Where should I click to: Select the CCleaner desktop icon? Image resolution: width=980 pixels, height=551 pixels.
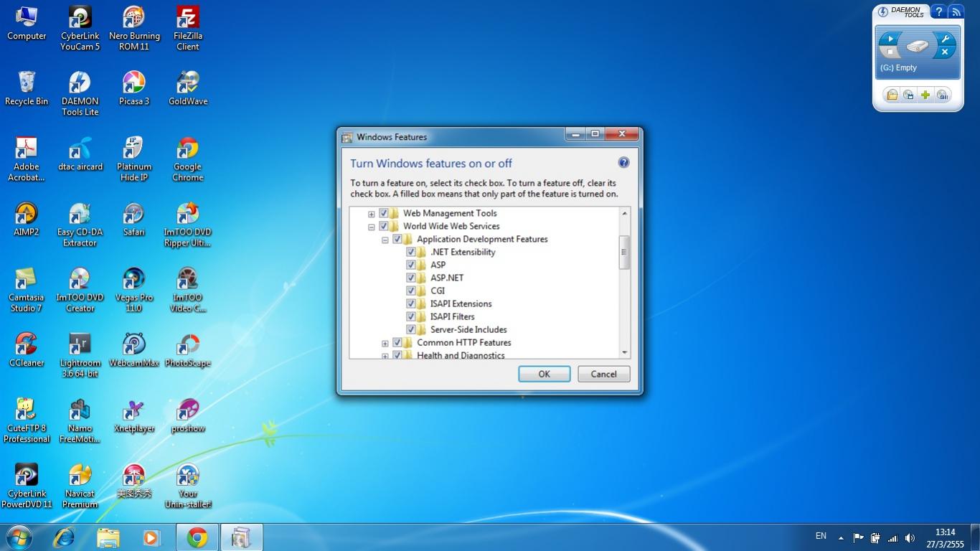coord(27,349)
